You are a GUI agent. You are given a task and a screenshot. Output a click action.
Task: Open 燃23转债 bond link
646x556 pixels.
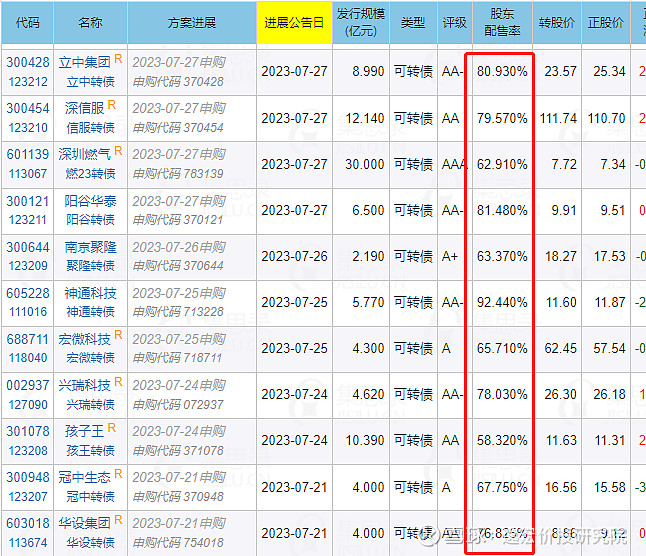(90, 173)
